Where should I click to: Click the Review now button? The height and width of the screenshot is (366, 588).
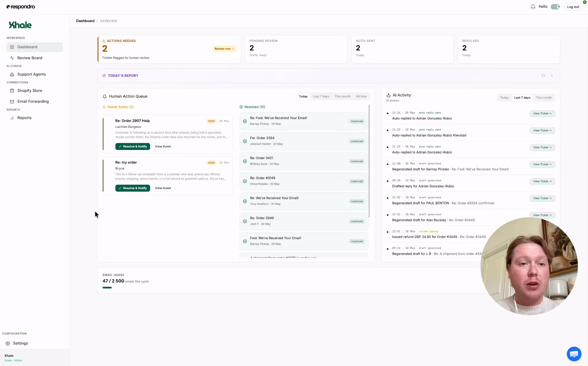point(224,49)
